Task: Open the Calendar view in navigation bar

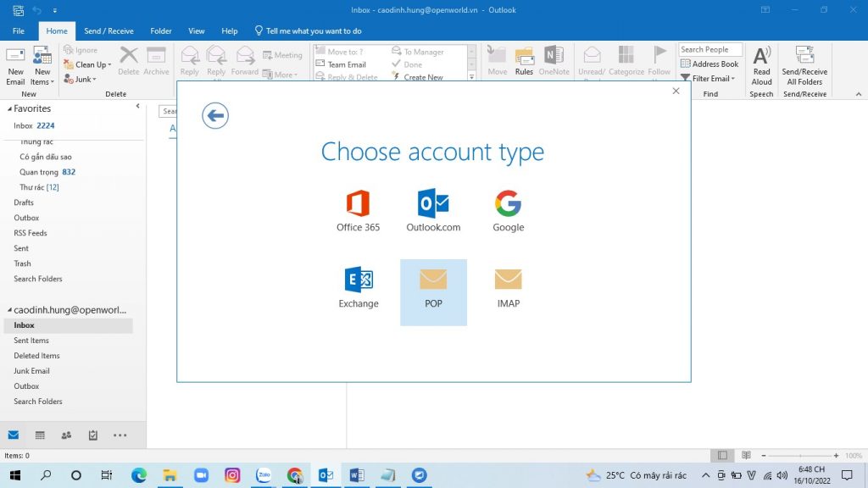Action: pyautogui.click(x=40, y=435)
